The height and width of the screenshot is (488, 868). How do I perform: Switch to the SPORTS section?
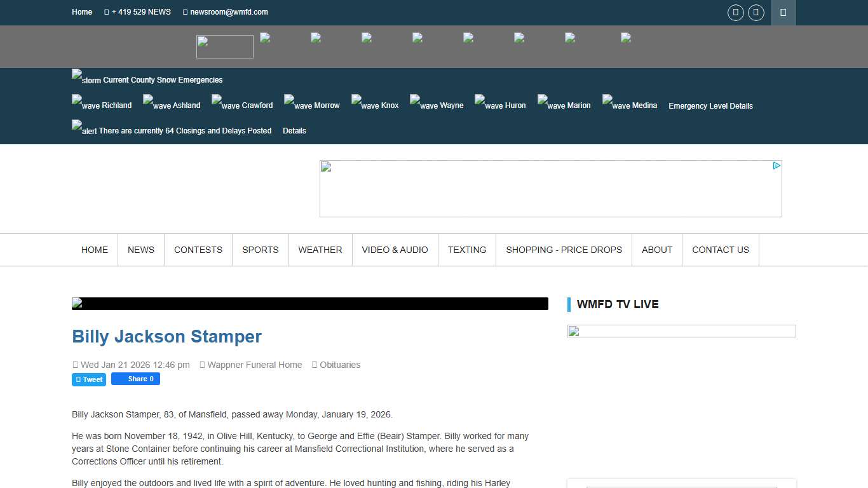[261, 250]
